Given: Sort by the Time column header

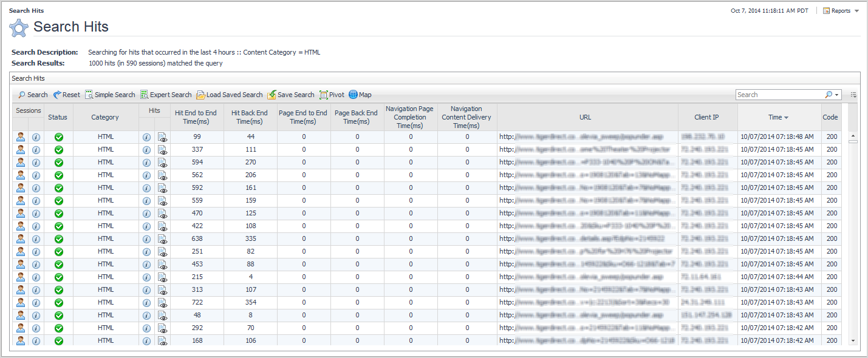Looking at the screenshot, I should click(x=778, y=117).
